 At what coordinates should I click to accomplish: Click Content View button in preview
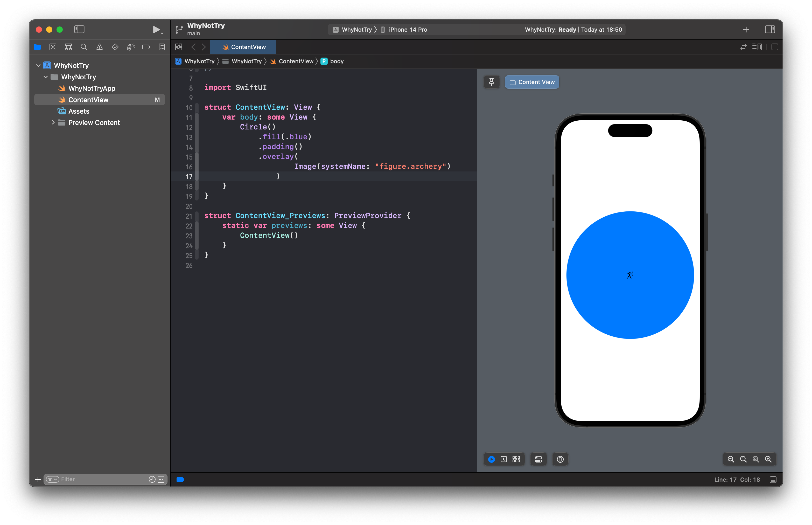pos(531,82)
